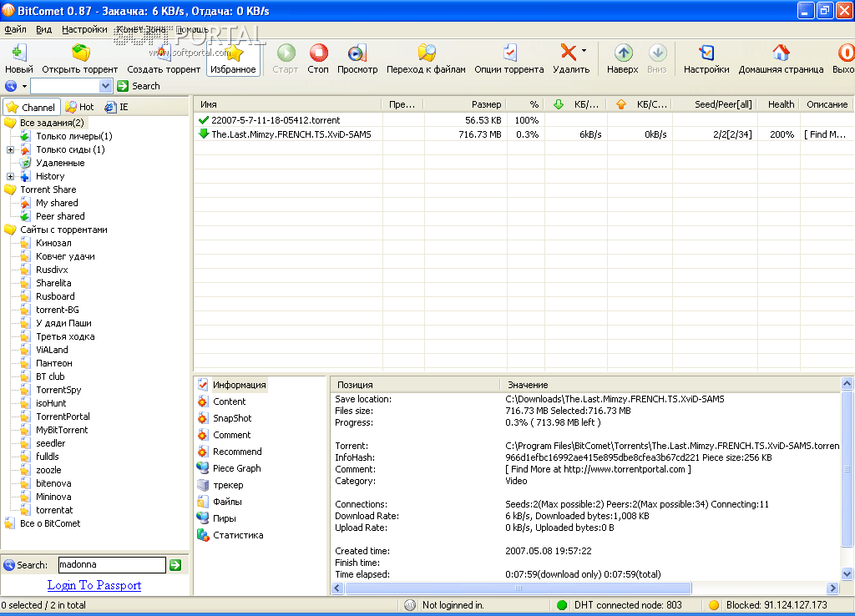Viewport: 855px width, 616px height.
Task: Select the 22007-5-7-11-18-05412.torrent row
Action: [x=524, y=120]
